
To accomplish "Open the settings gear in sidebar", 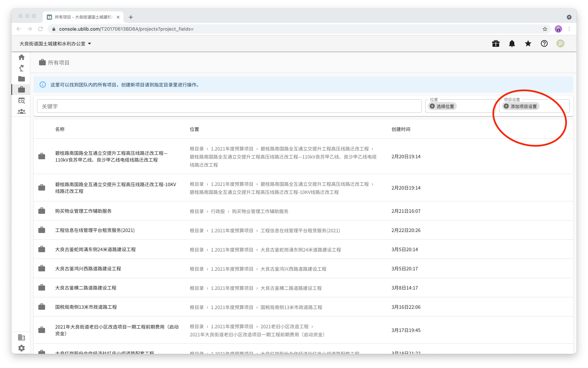I will tap(22, 348).
